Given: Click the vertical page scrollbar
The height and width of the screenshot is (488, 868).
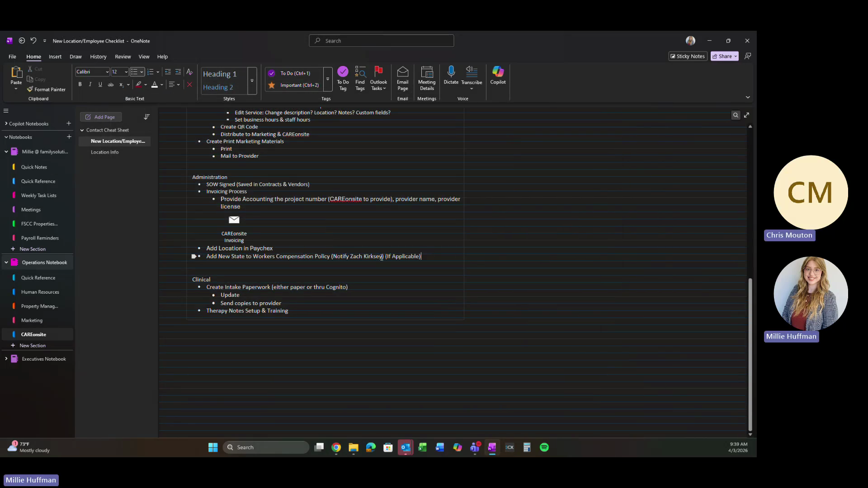Looking at the screenshot, I should click(750, 354).
